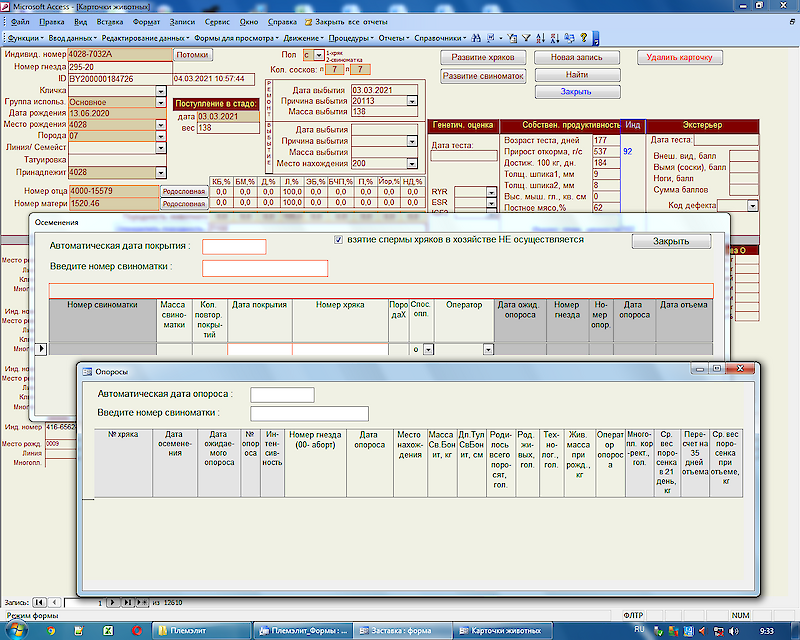
Task: Open the 'Кличка' dropdown list
Action: pos(160,90)
